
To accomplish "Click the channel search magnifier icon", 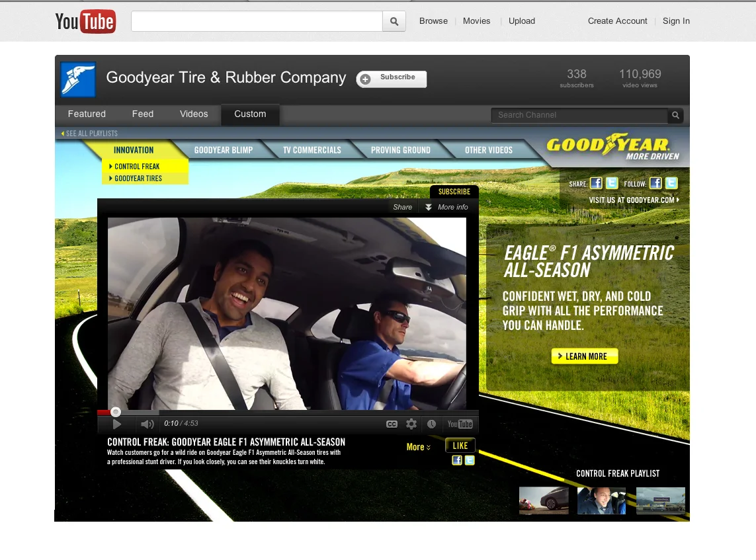I will (x=675, y=115).
